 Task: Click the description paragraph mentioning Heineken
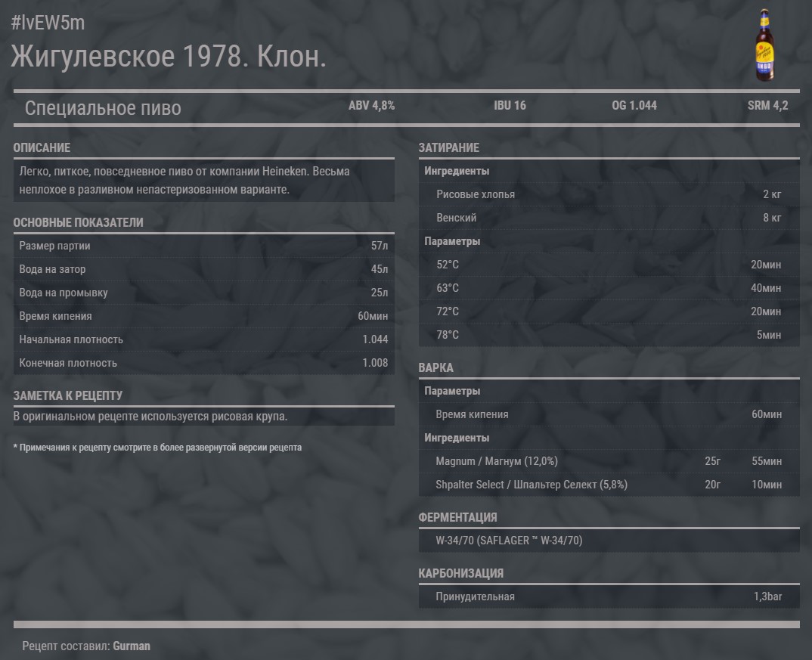[x=204, y=180]
